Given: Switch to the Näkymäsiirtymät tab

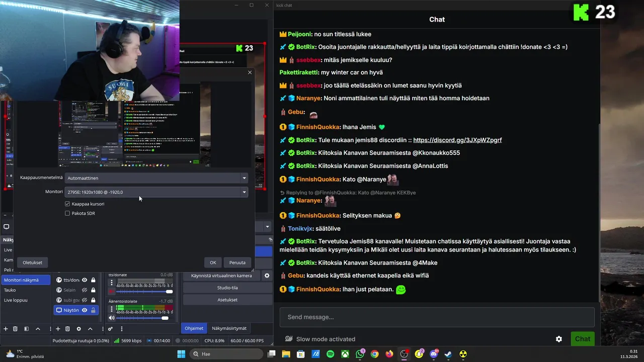Looking at the screenshot, I should (x=229, y=328).
